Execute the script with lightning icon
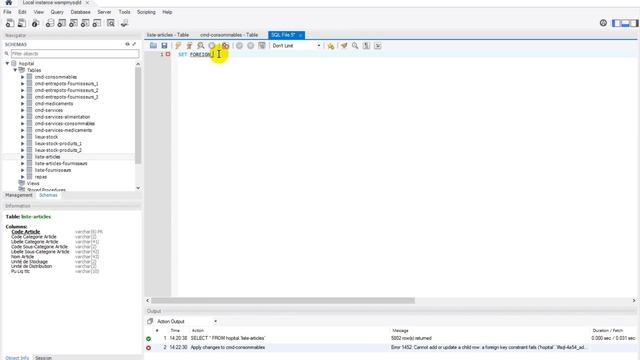Image resolution: width=640 pixels, height=360 pixels. click(x=178, y=46)
